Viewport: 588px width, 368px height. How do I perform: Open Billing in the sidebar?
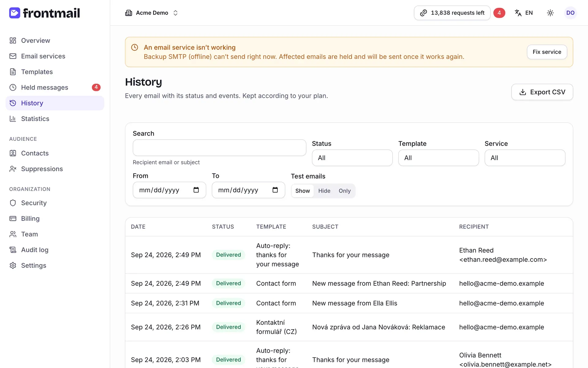(55, 218)
